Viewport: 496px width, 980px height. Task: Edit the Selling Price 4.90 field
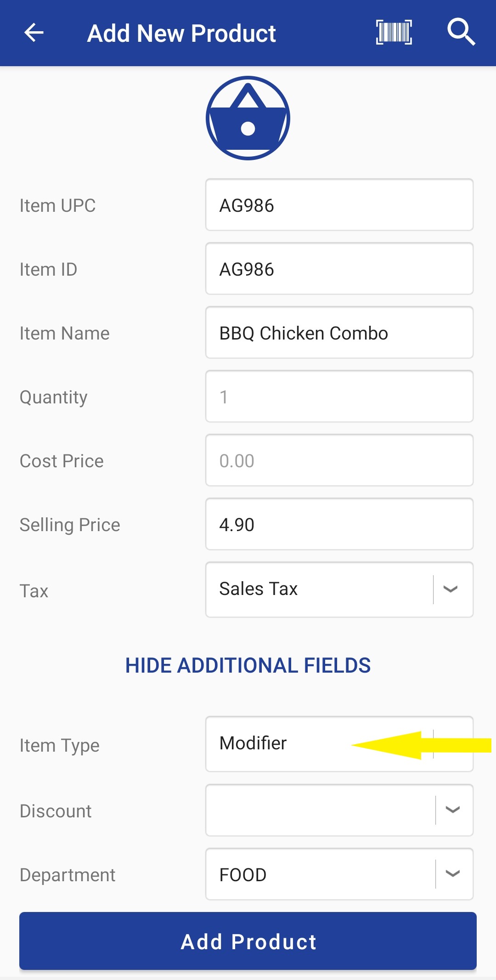(x=339, y=524)
